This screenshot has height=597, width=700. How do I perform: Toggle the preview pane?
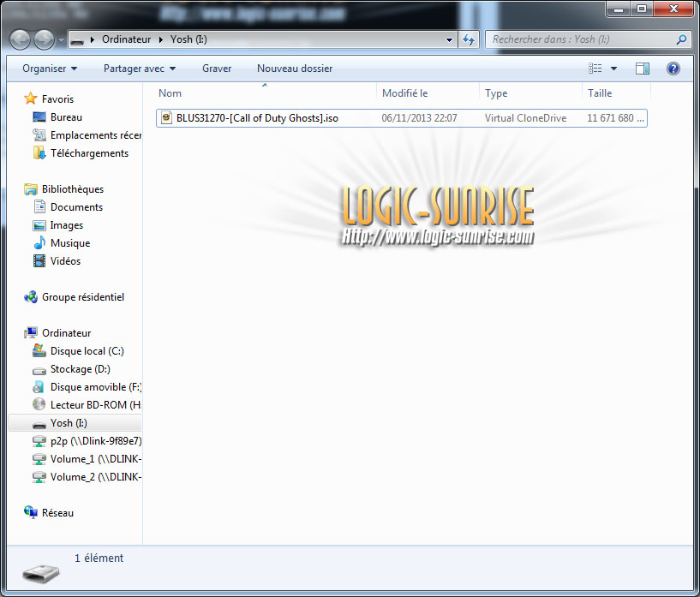coord(643,69)
